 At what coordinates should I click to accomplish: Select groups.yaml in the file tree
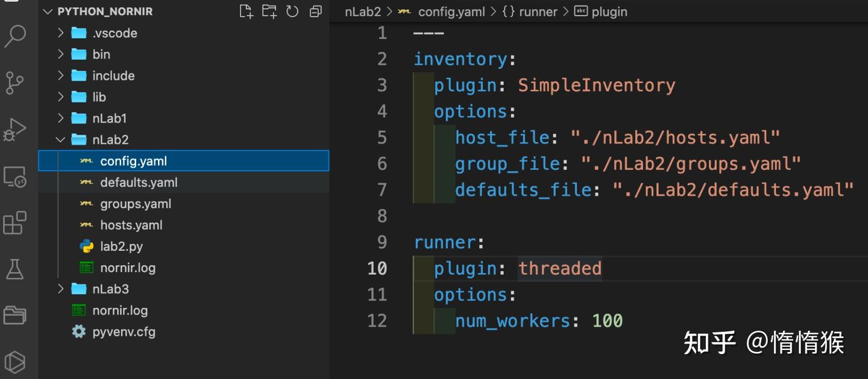(x=136, y=204)
